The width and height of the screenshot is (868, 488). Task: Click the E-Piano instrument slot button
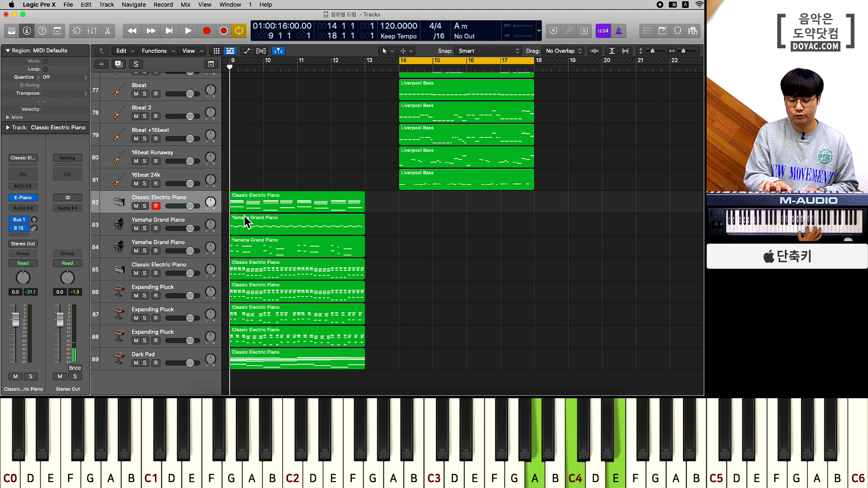pyautogui.click(x=23, y=197)
